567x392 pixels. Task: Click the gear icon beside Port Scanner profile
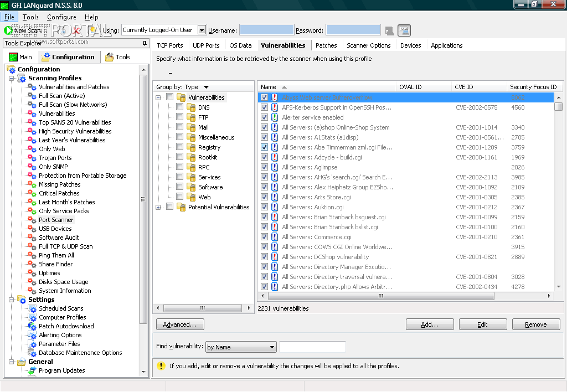coord(32,219)
